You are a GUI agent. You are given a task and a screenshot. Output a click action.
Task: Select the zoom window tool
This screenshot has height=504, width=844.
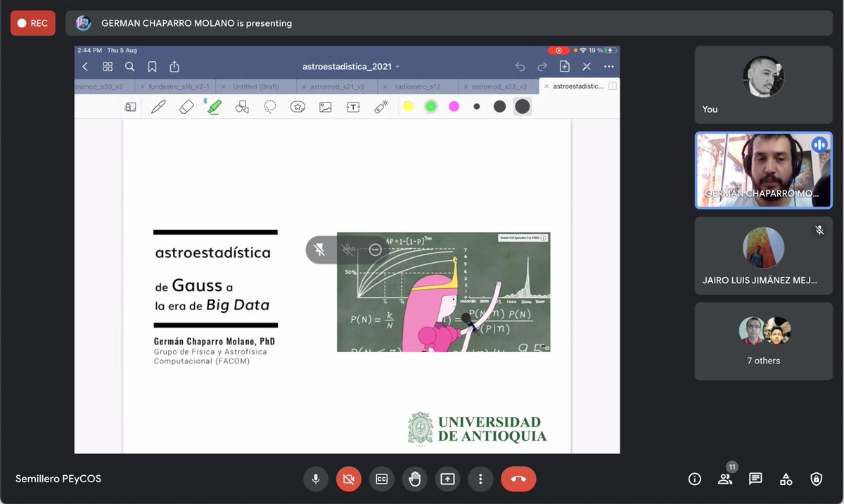coord(130,107)
